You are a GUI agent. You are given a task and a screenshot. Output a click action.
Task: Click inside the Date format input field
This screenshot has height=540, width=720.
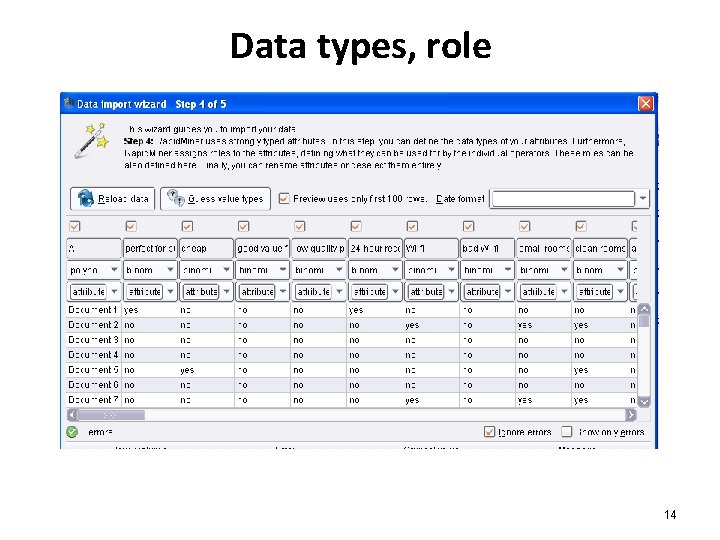coord(563,199)
